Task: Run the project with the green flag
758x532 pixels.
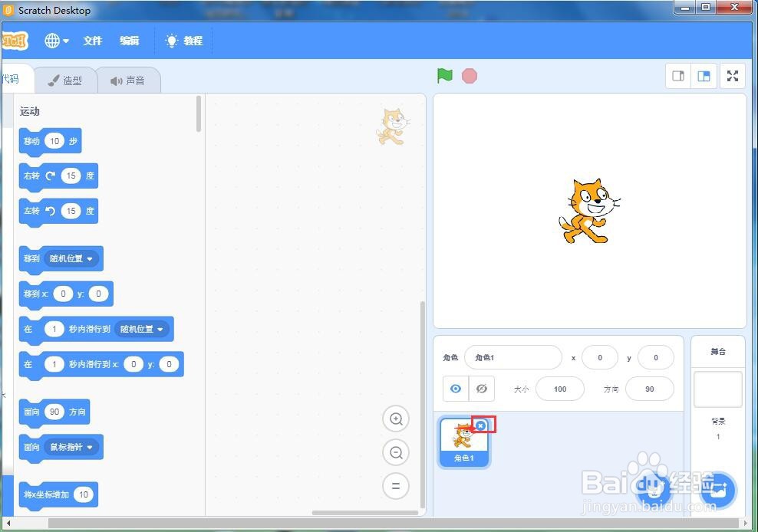Action: [x=444, y=76]
